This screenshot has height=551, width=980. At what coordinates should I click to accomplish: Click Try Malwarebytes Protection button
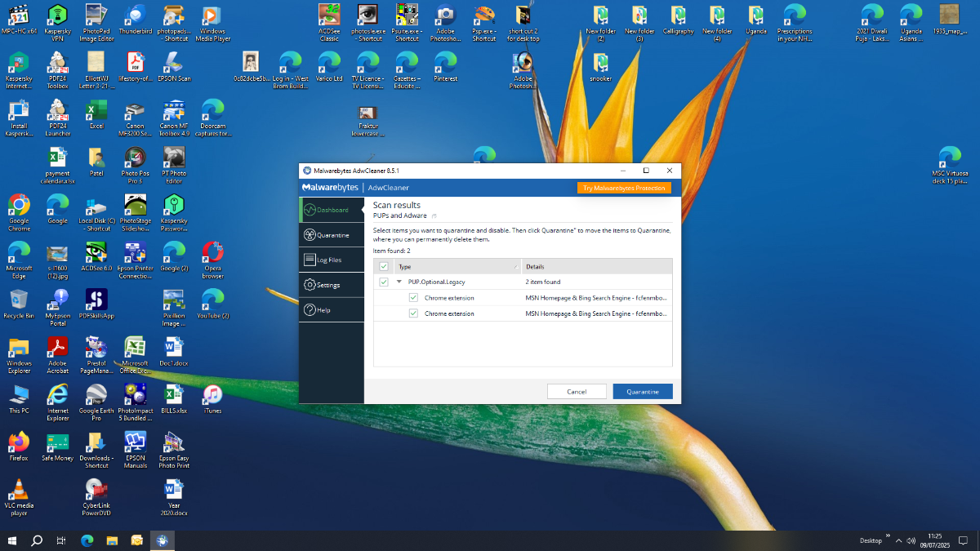(624, 188)
